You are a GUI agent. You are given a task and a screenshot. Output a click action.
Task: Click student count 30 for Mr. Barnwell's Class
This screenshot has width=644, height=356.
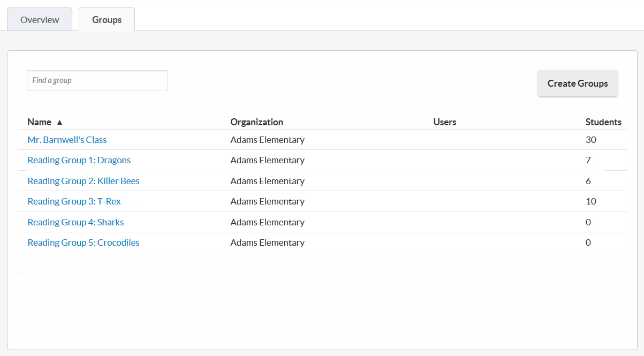coord(590,140)
